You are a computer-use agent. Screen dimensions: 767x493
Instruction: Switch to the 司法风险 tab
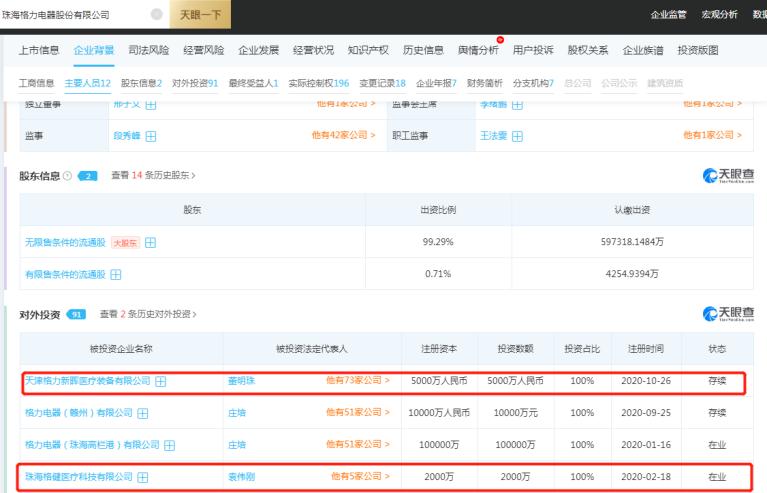tap(149, 50)
